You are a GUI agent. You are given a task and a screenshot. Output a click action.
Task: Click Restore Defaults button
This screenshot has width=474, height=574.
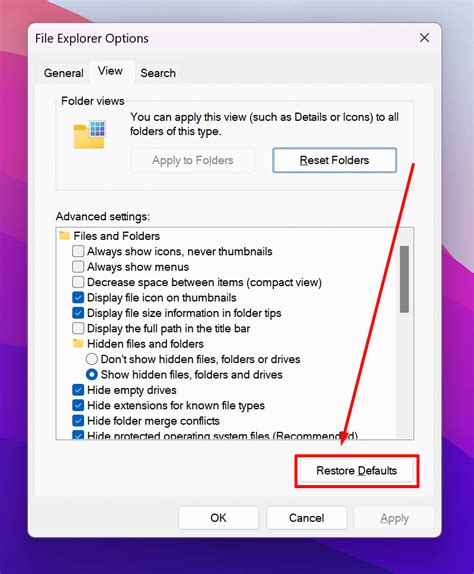pyautogui.click(x=357, y=470)
